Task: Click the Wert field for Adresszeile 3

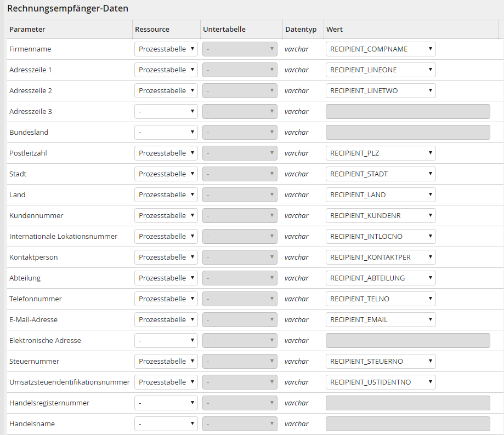Action: pos(407,112)
